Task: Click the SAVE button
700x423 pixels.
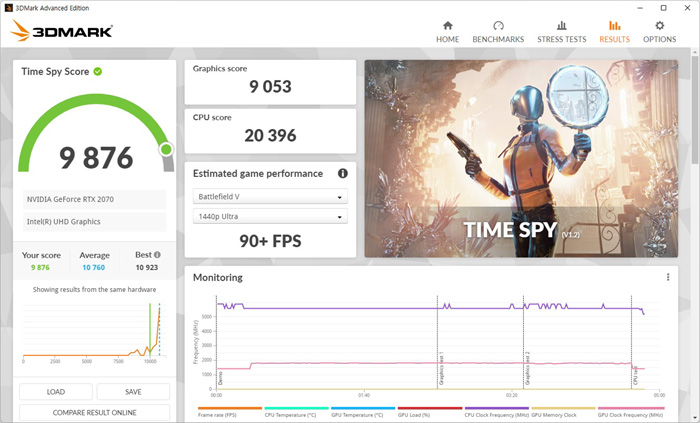Action: click(x=133, y=392)
